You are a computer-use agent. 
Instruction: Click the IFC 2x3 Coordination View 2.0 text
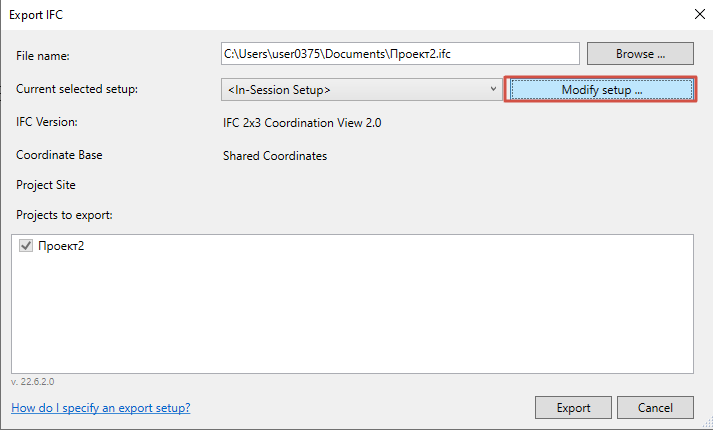tap(302, 123)
